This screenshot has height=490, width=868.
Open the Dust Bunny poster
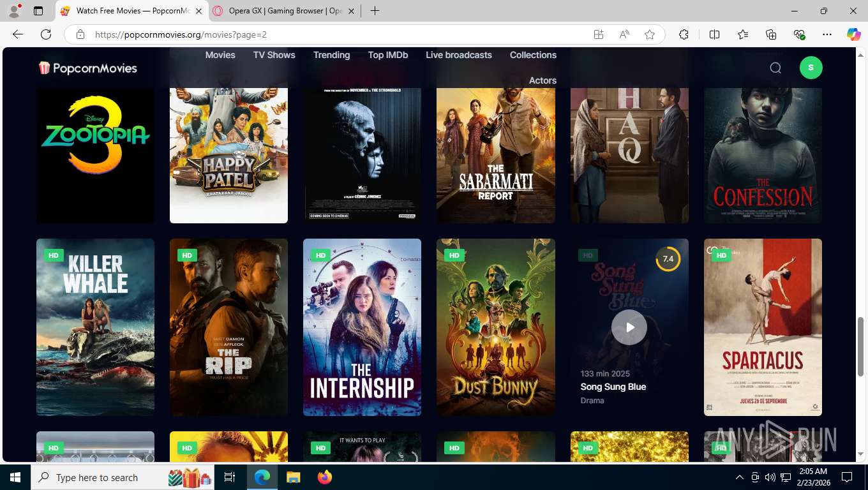tap(496, 327)
